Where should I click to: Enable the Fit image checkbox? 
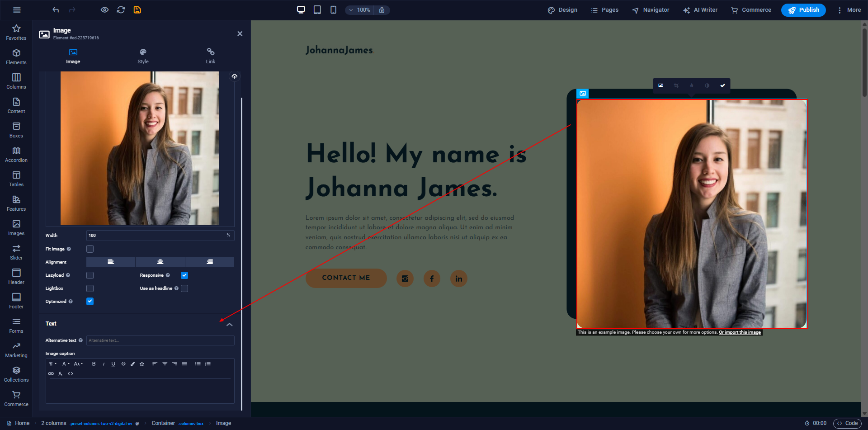pyautogui.click(x=90, y=249)
